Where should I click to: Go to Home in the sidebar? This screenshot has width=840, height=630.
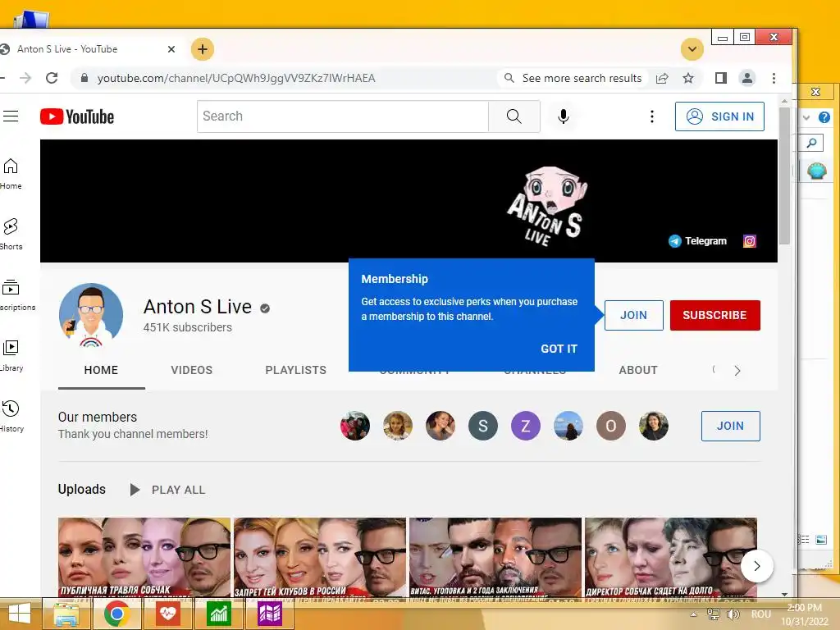[x=11, y=174]
